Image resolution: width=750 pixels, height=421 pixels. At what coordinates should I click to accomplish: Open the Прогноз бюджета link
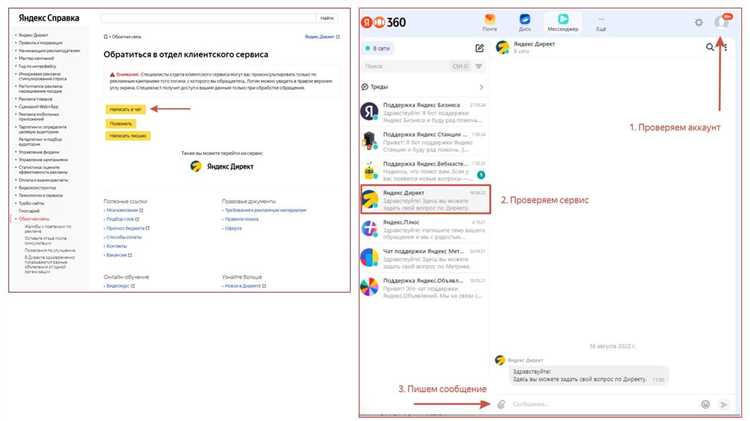127,228
